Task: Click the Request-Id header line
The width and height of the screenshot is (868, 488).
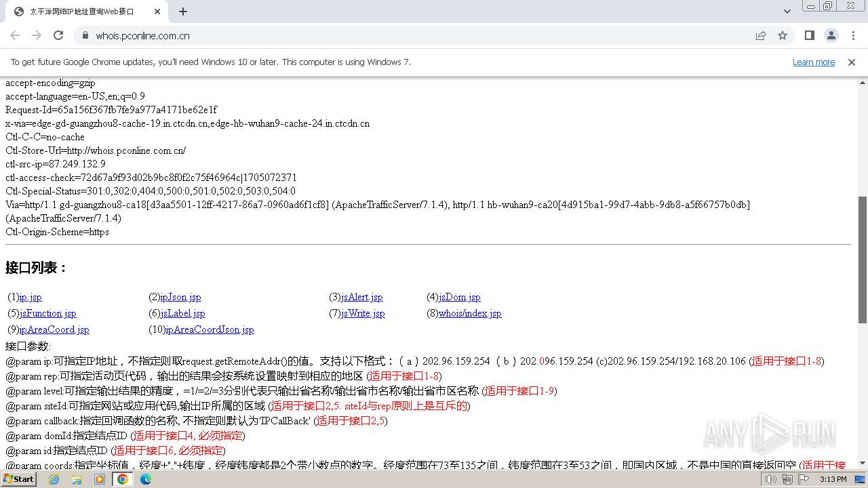Action: (111, 110)
